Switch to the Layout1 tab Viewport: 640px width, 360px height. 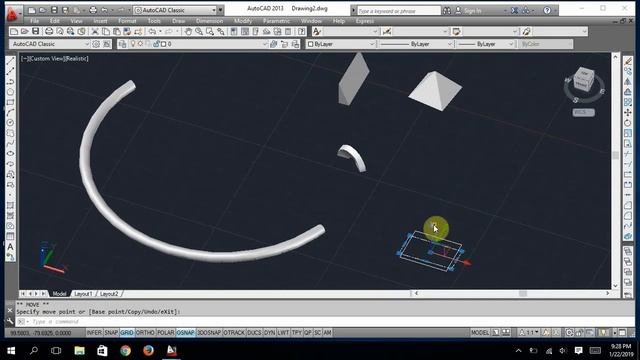pyautogui.click(x=83, y=294)
